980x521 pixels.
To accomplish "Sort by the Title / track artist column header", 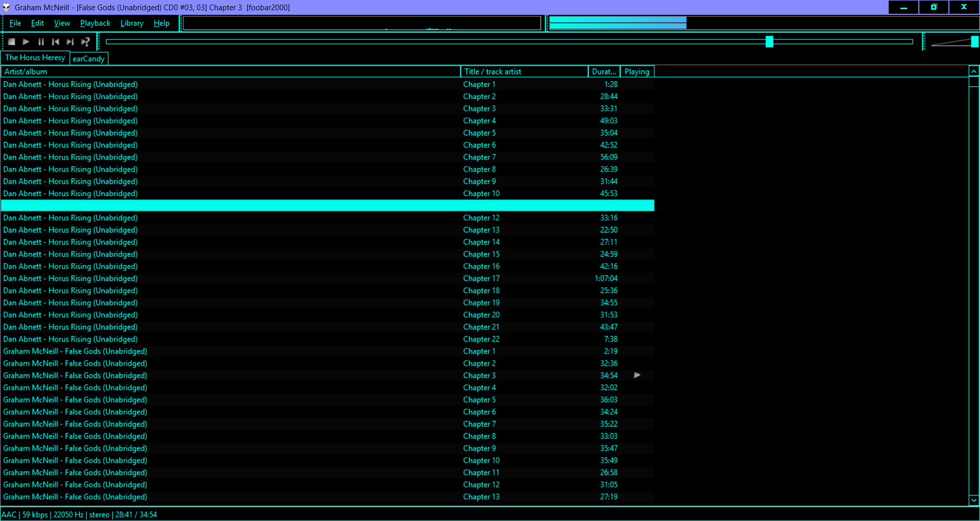I will pos(524,72).
